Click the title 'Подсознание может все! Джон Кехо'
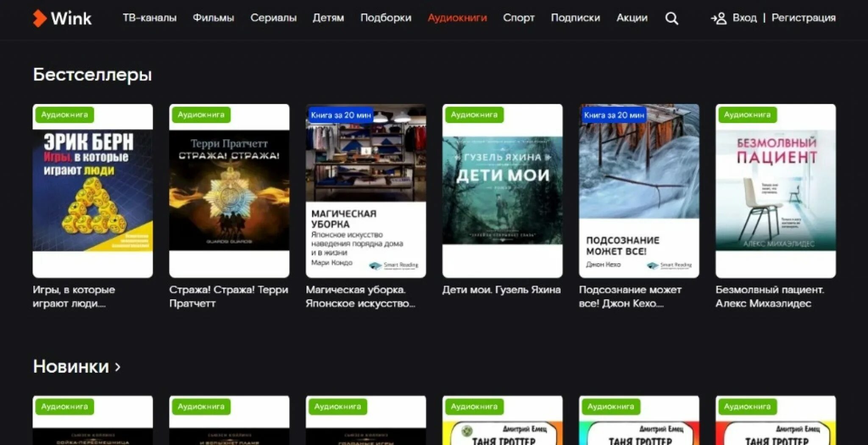868x445 pixels. (x=630, y=297)
